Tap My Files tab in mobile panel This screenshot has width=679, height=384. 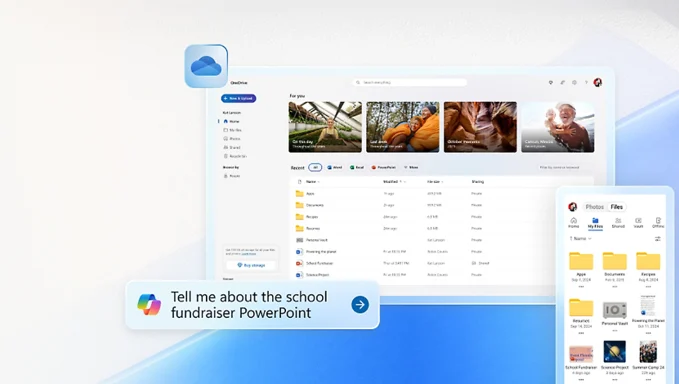click(x=595, y=223)
